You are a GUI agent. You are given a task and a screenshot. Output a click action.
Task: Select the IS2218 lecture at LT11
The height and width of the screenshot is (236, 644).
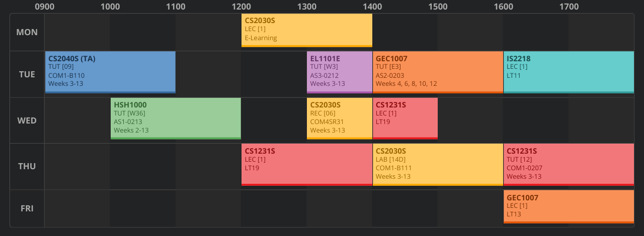click(569, 72)
